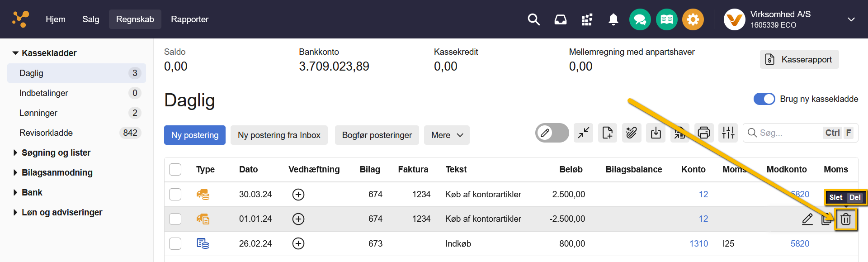Click the new document icon
The image size is (868, 262).
pos(608,133)
